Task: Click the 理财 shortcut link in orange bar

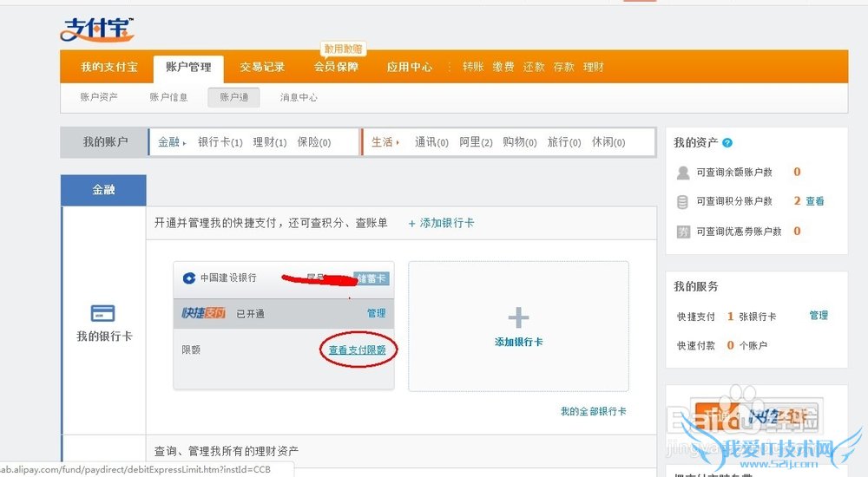Action: [594, 67]
